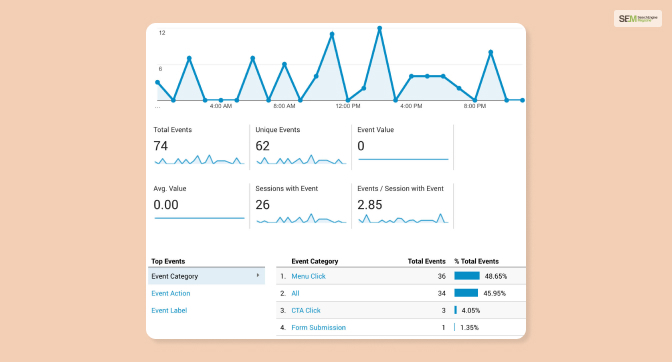672x362 pixels.
Task: Click the Avg. Value metric 0.00
Action: pyautogui.click(x=166, y=205)
